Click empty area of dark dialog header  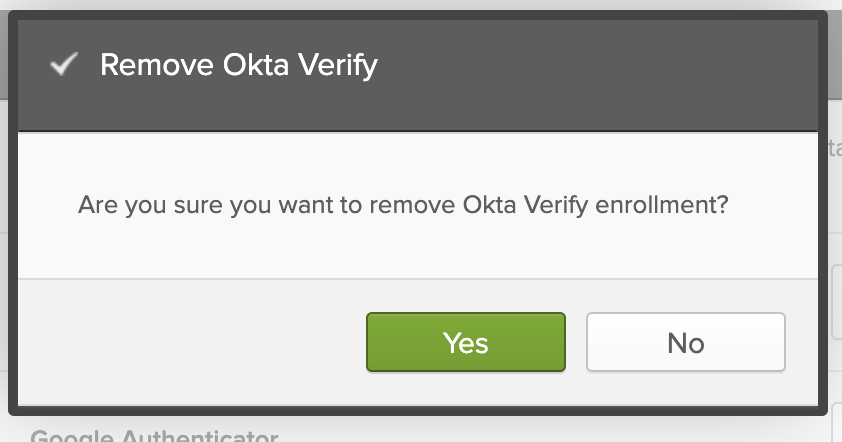click(x=600, y=66)
